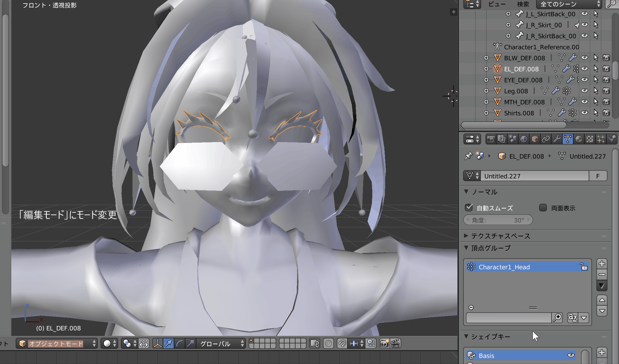Click the 角度 30° angle field
Image resolution: width=619 pixels, height=364 pixels.
[498, 220]
